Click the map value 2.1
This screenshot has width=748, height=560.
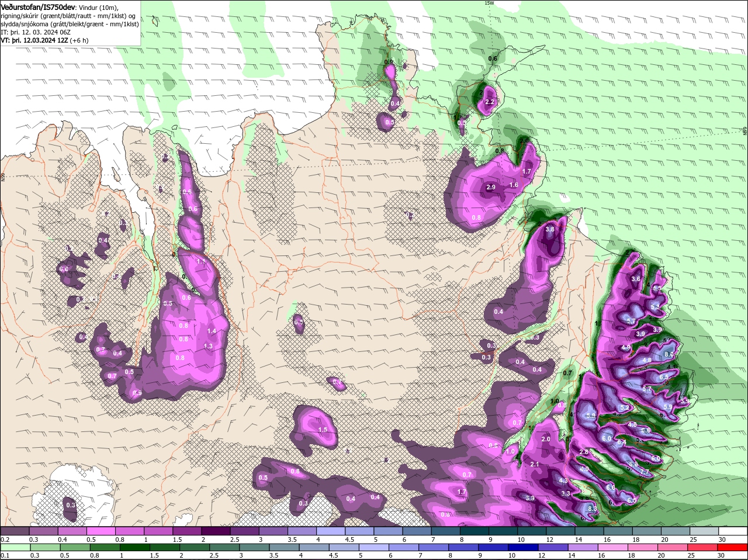pyautogui.click(x=534, y=464)
